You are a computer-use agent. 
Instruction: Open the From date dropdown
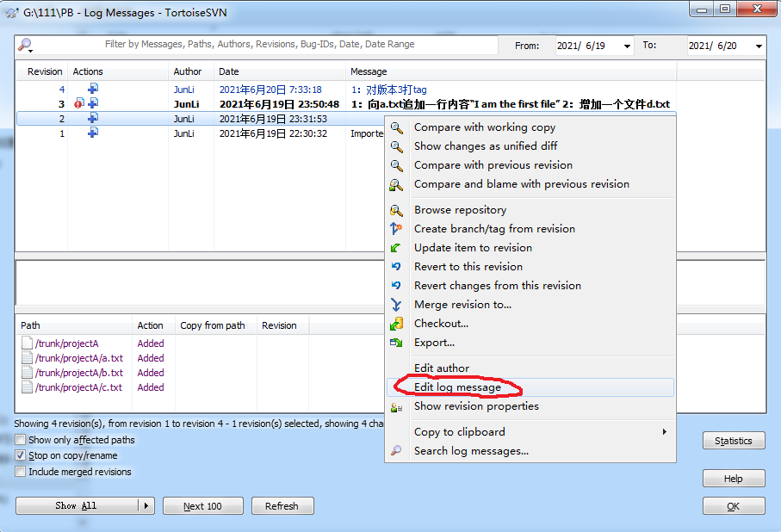(627, 46)
